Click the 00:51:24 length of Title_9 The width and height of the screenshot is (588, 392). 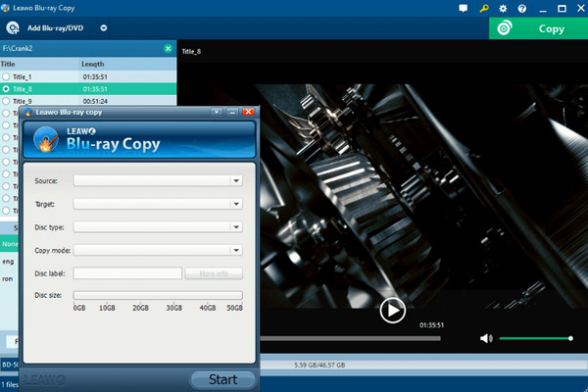coord(95,101)
